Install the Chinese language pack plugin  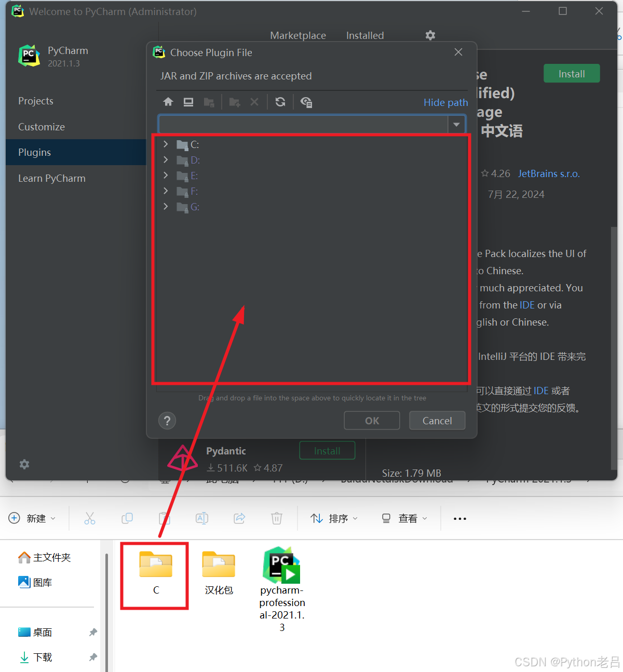click(x=572, y=74)
